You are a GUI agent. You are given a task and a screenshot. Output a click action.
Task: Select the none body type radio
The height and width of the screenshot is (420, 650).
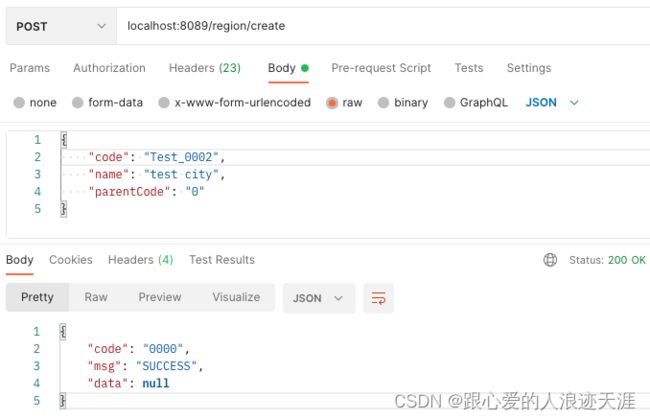point(19,102)
